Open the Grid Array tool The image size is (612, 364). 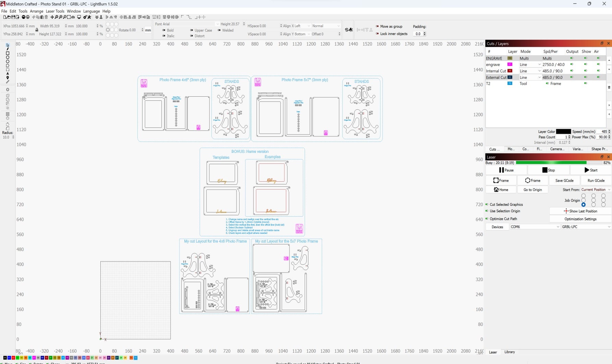click(8, 114)
